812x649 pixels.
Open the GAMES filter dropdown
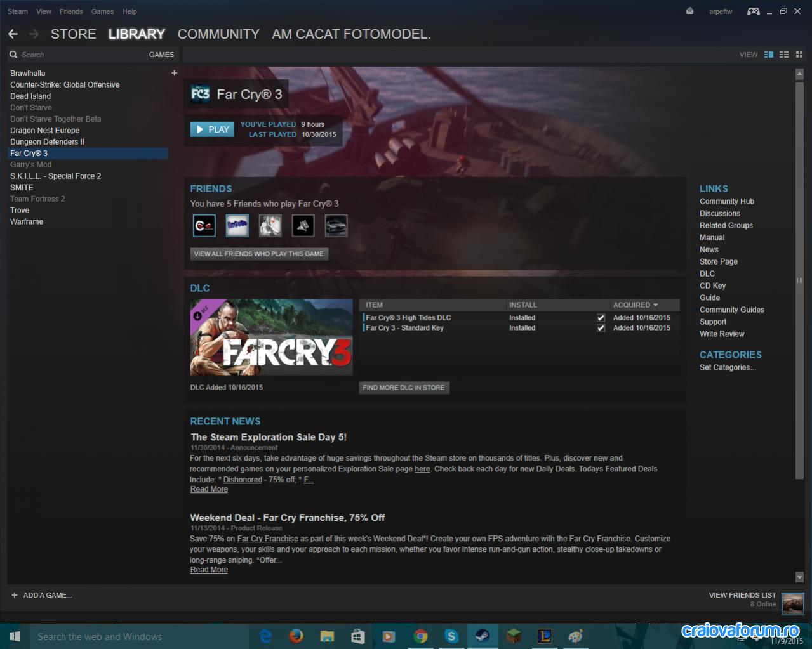pyautogui.click(x=161, y=55)
